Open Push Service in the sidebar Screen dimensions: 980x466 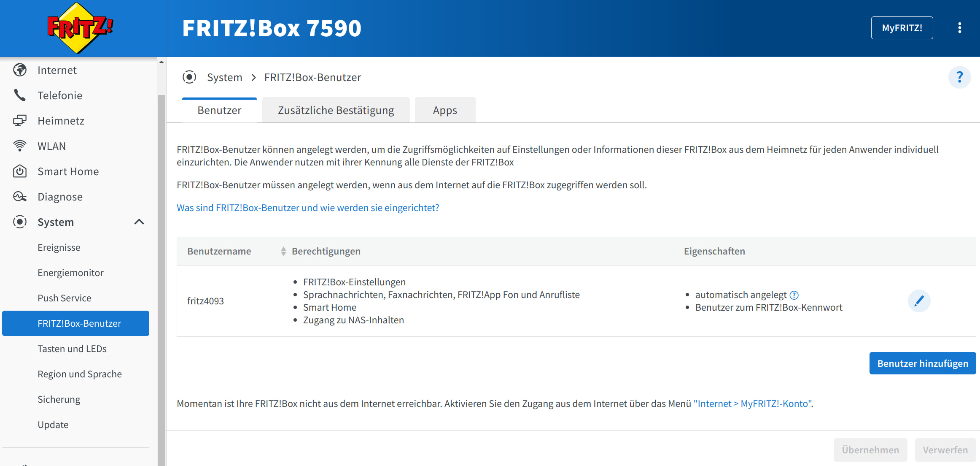pos(65,298)
